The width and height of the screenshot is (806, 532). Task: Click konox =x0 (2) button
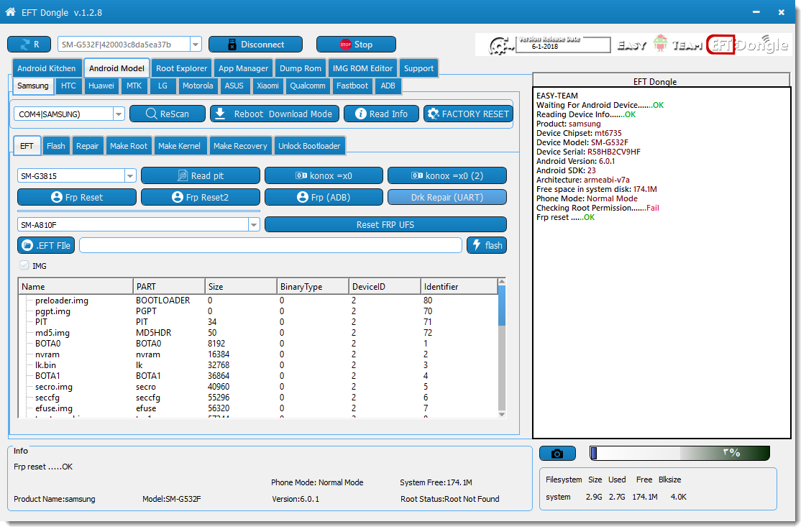click(447, 176)
